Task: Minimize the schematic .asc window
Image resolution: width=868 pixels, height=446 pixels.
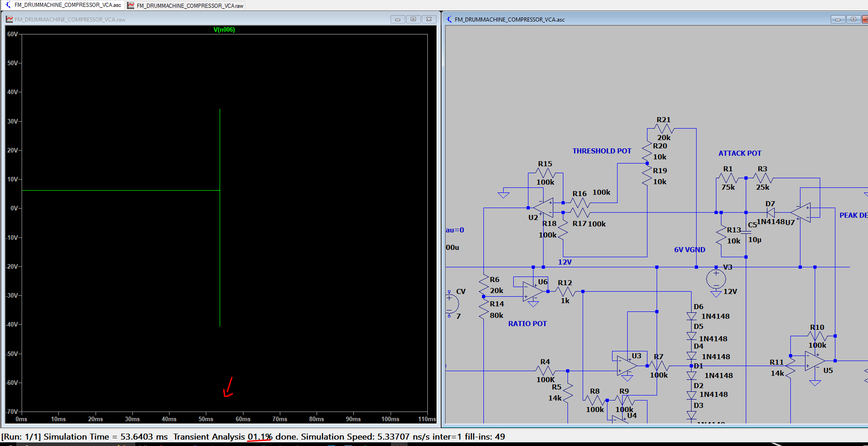Action: tap(838, 19)
